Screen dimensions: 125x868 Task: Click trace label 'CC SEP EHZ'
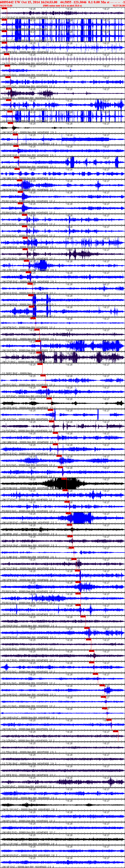(x=9, y=396)
